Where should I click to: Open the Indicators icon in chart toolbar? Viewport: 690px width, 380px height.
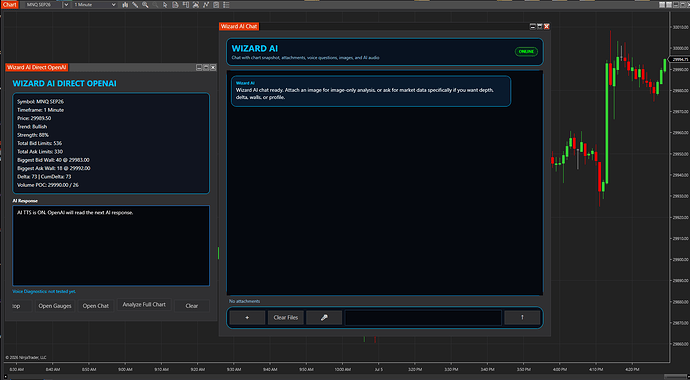click(195, 5)
